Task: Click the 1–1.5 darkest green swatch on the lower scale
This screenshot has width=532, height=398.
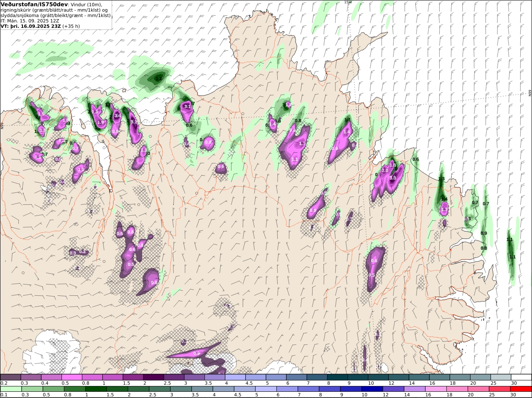Action: (96, 389)
